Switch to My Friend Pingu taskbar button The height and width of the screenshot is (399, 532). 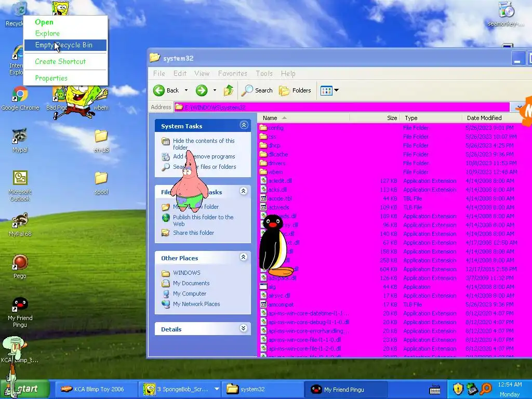(345, 390)
